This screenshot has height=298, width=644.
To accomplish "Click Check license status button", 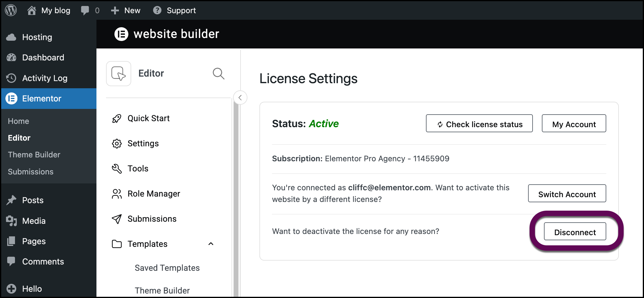I will pyautogui.click(x=479, y=124).
